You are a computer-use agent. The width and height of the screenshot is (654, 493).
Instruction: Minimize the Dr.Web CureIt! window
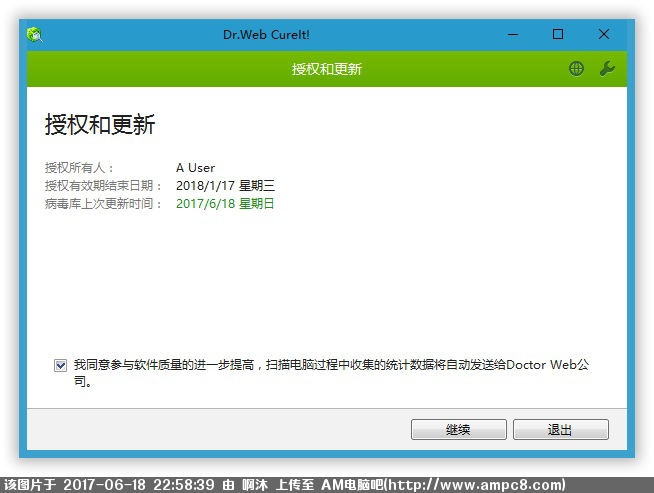click(513, 34)
